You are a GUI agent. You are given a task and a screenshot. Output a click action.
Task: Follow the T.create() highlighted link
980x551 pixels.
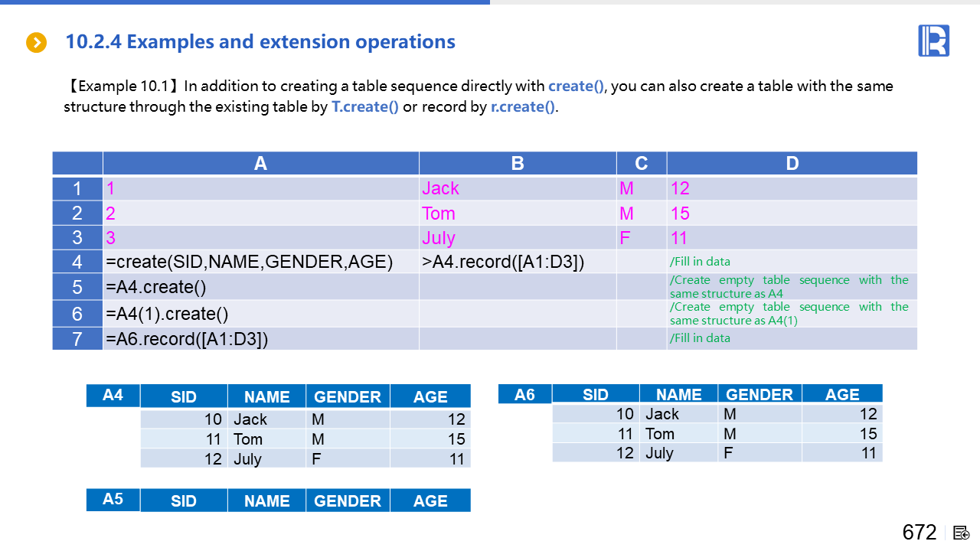[364, 106]
